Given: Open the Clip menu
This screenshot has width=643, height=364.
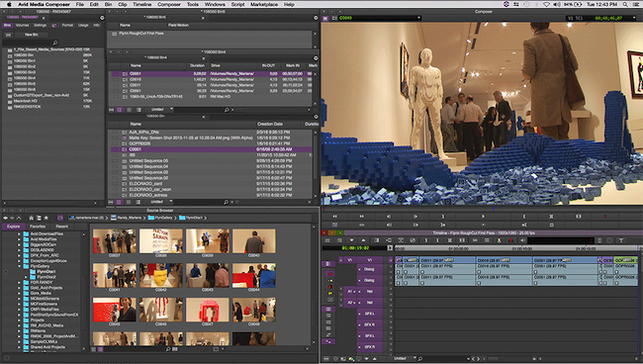Looking at the screenshot, I should tap(123, 4).
